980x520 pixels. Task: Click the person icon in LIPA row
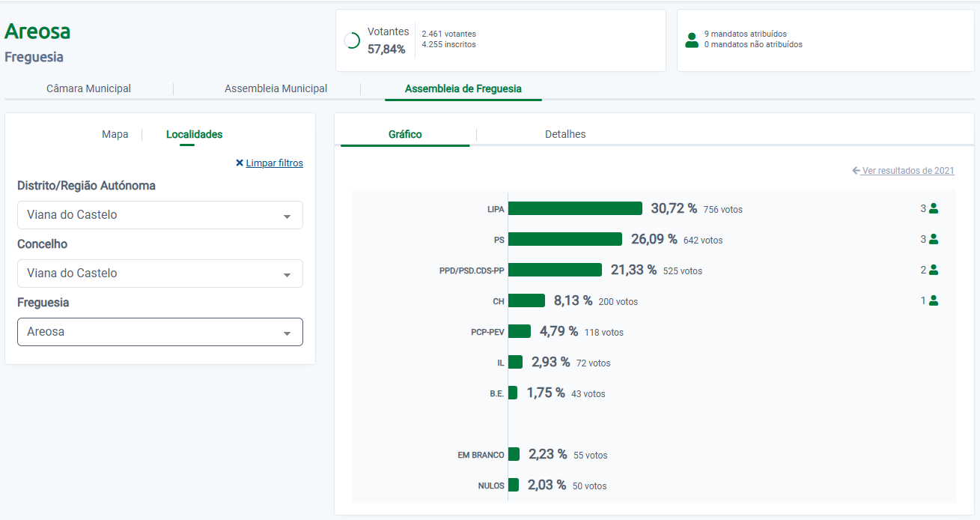[933, 209]
